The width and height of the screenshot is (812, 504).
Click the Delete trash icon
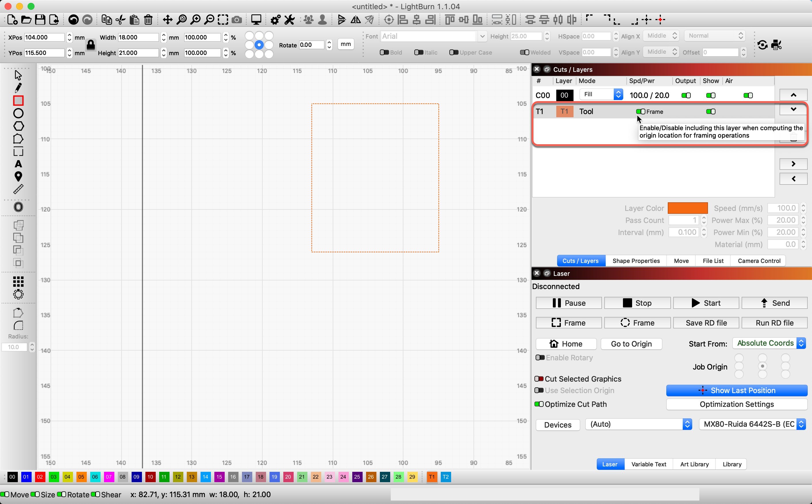148,20
